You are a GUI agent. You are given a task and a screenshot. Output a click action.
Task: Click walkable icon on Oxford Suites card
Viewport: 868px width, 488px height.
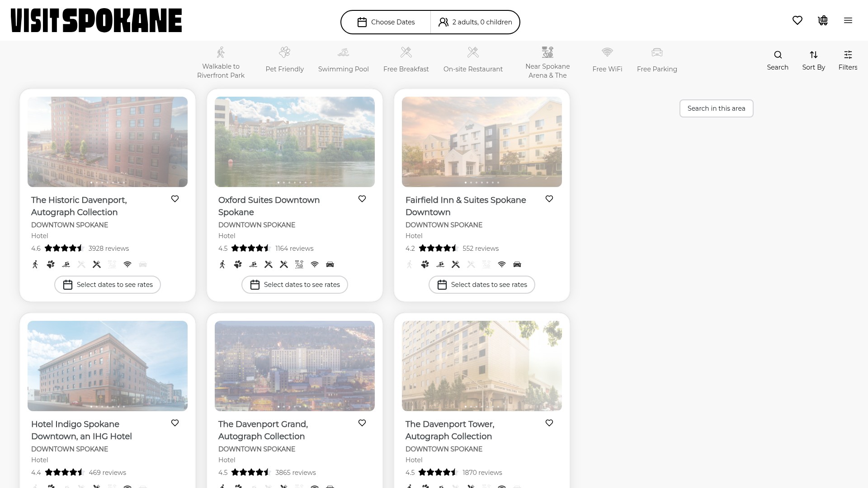point(222,264)
